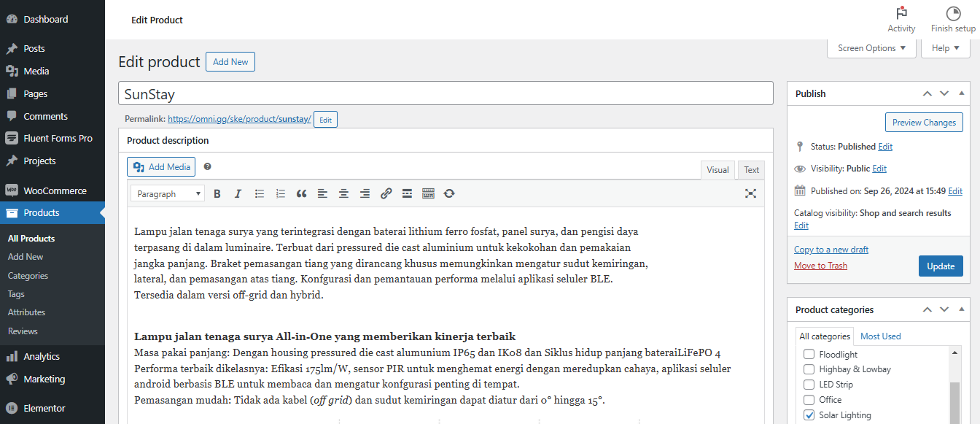Switch to the Text editor tab
980x424 pixels.
click(751, 169)
